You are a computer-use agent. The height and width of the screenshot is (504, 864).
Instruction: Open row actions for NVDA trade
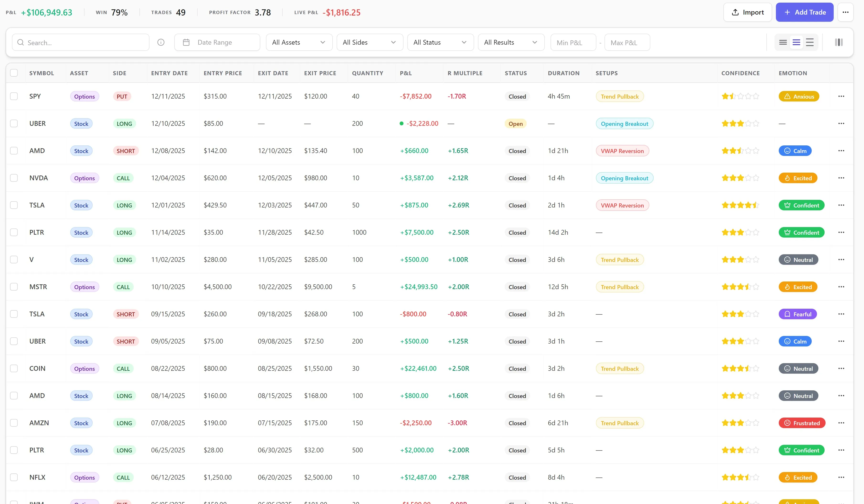coord(841,178)
